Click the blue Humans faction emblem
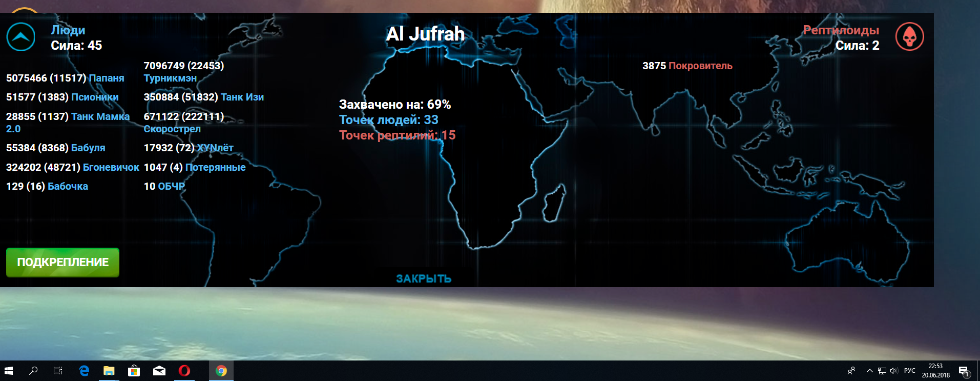The image size is (980, 381). click(20, 37)
